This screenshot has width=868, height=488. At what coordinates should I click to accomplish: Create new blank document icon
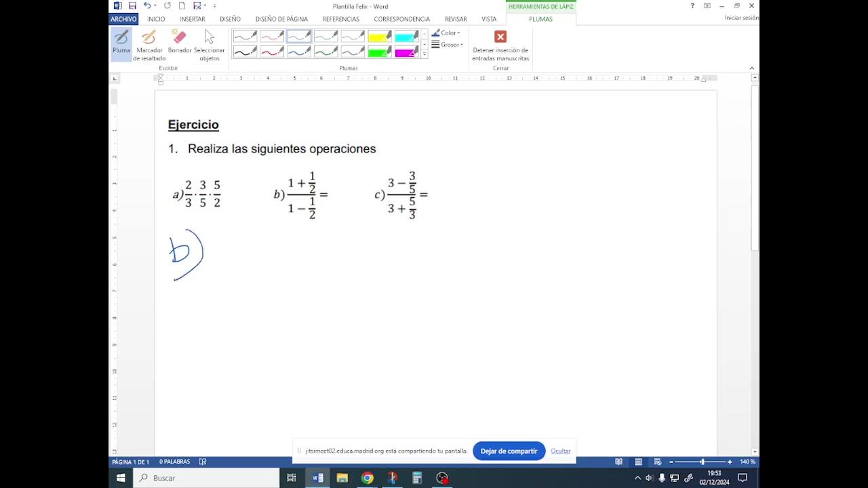point(182,6)
